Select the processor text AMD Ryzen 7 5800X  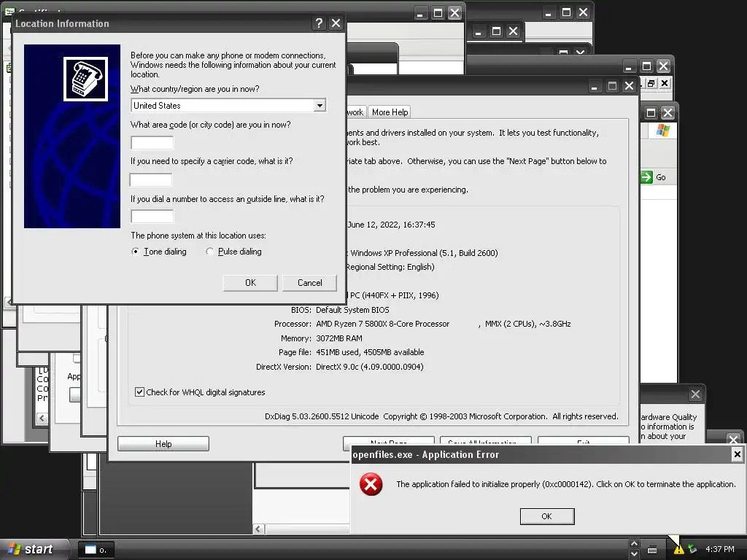click(x=382, y=324)
